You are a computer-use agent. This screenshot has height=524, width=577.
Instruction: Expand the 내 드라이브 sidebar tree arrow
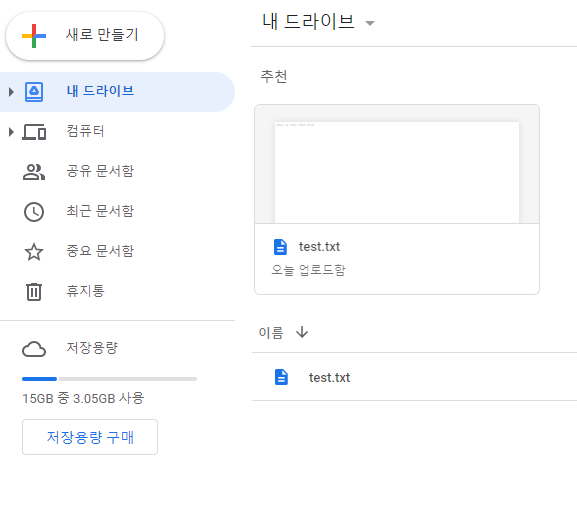coord(11,92)
